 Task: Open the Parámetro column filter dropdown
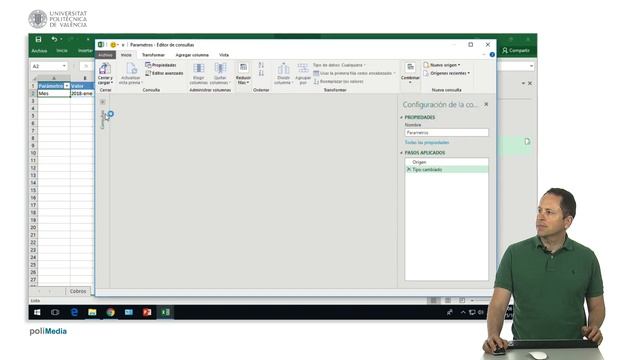67,86
